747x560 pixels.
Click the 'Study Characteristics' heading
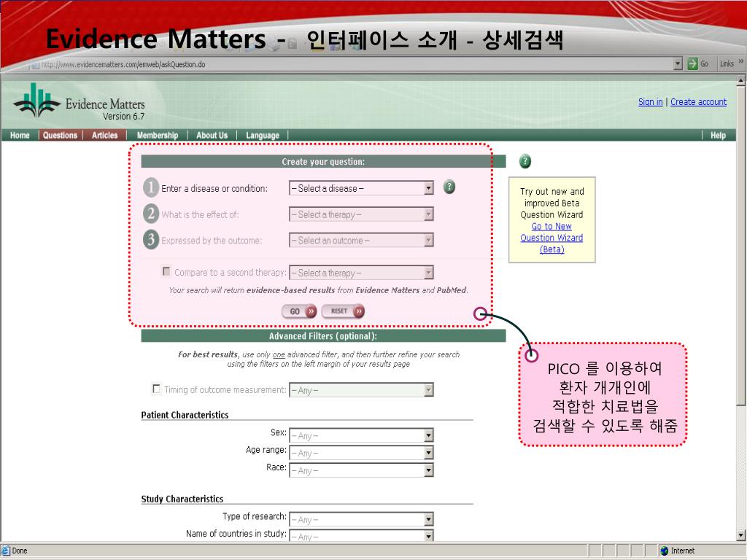tap(182, 499)
